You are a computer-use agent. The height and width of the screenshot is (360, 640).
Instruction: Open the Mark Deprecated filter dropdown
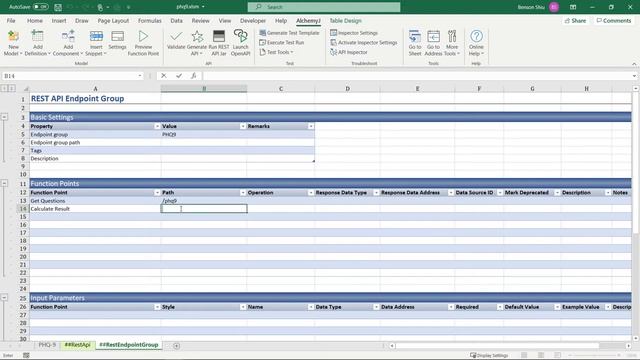coord(557,192)
